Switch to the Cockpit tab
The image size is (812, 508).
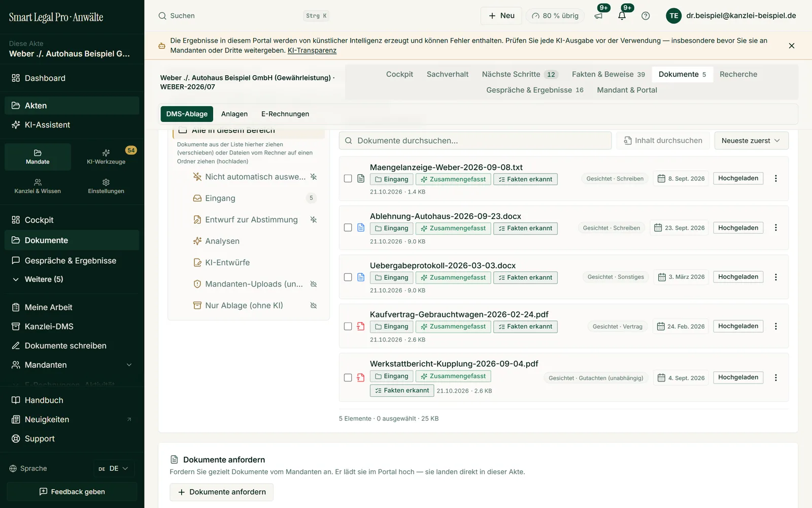pyautogui.click(x=399, y=74)
